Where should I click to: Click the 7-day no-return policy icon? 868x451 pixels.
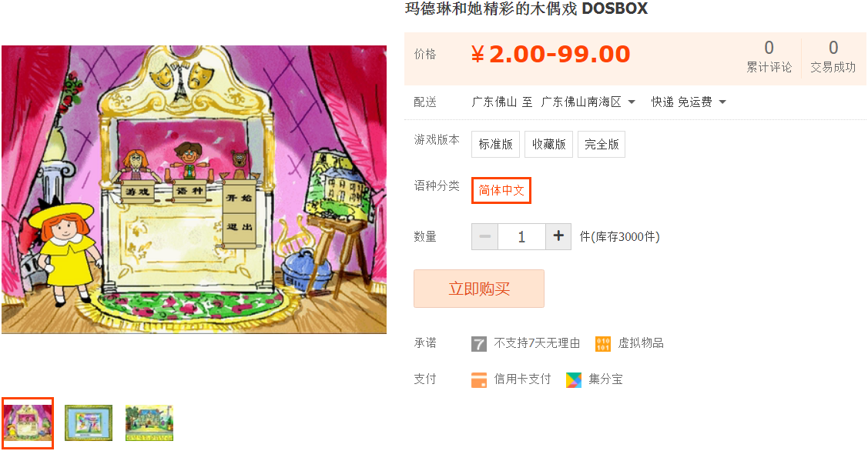tap(479, 344)
